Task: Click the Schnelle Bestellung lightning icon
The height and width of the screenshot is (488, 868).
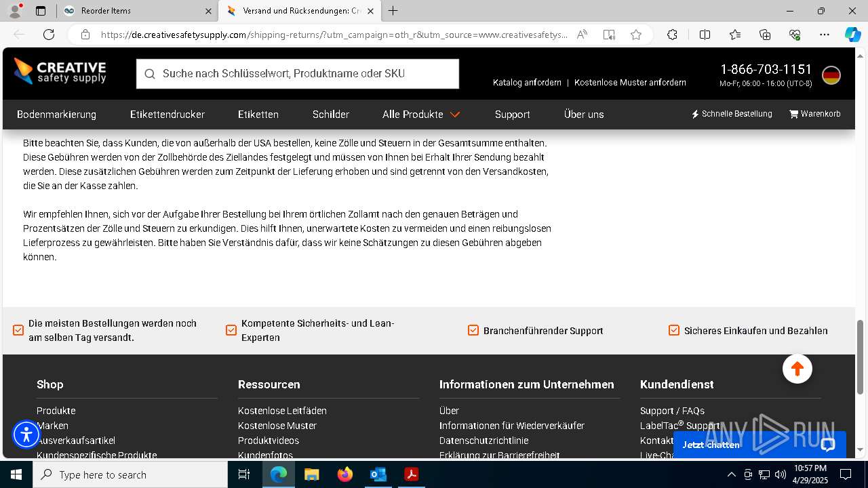Action: (695, 114)
